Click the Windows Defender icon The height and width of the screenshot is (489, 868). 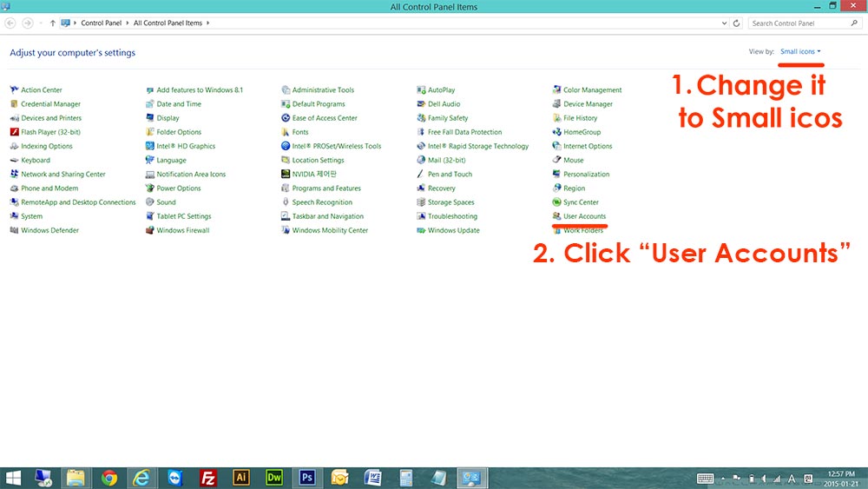pos(15,230)
